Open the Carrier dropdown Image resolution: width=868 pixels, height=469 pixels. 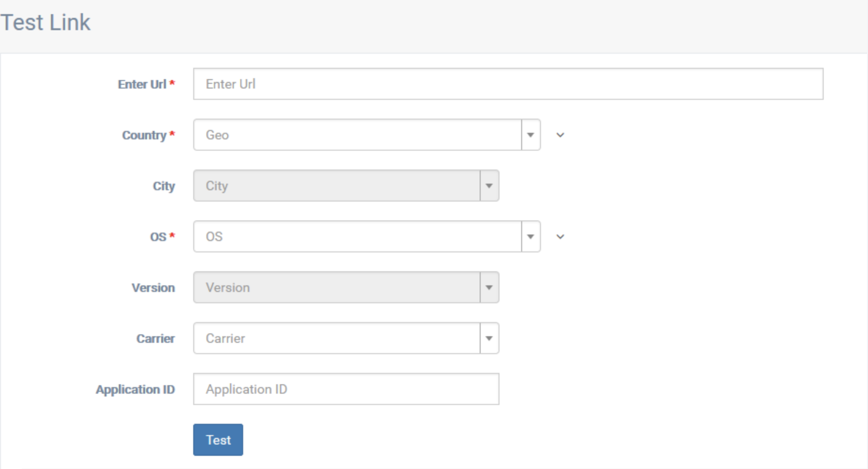(339, 338)
